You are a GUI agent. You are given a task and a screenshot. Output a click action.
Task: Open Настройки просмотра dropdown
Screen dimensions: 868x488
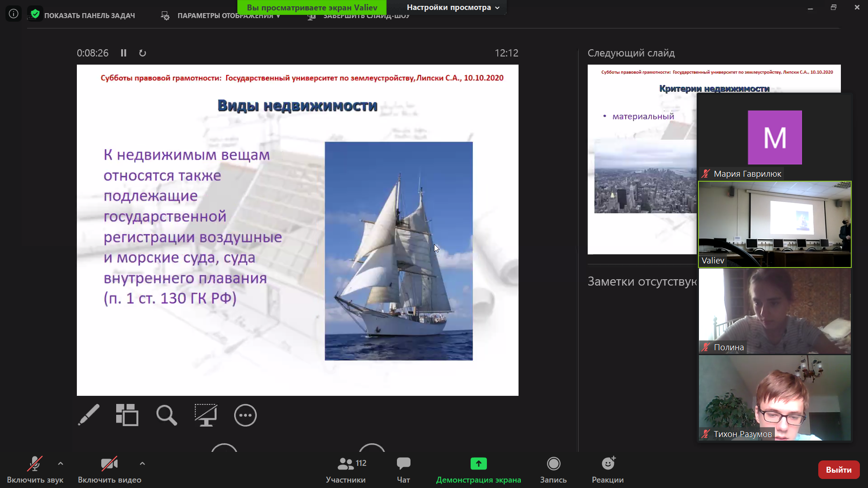pyautogui.click(x=453, y=7)
